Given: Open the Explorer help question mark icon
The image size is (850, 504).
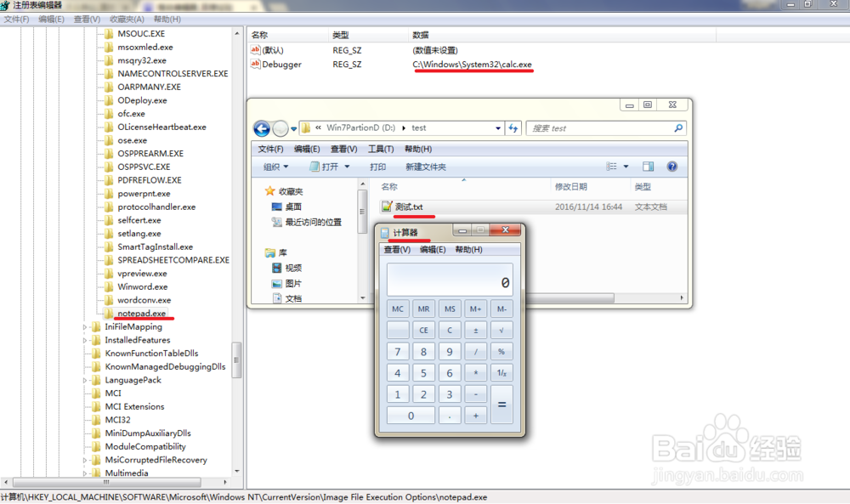Looking at the screenshot, I should point(672,167).
